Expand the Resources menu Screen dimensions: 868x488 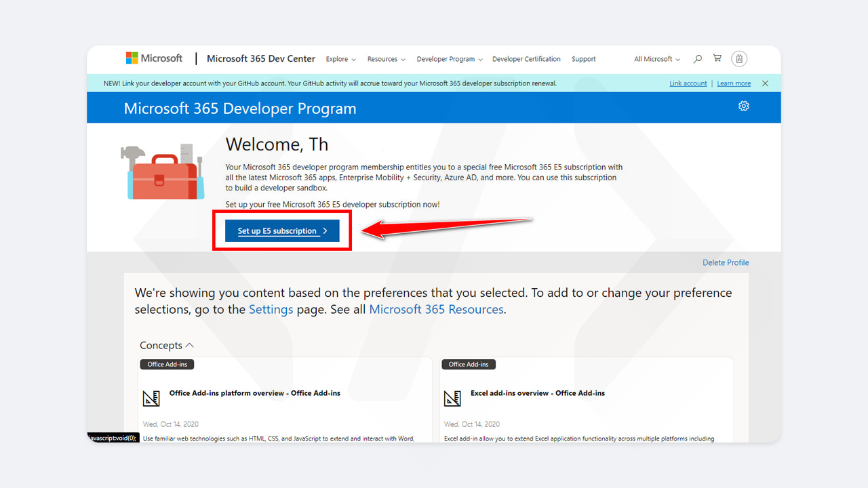387,59
